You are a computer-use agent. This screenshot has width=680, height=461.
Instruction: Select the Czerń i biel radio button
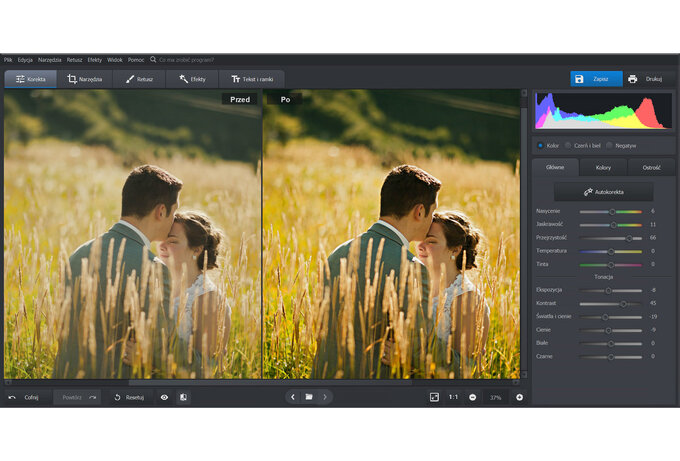pos(568,146)
